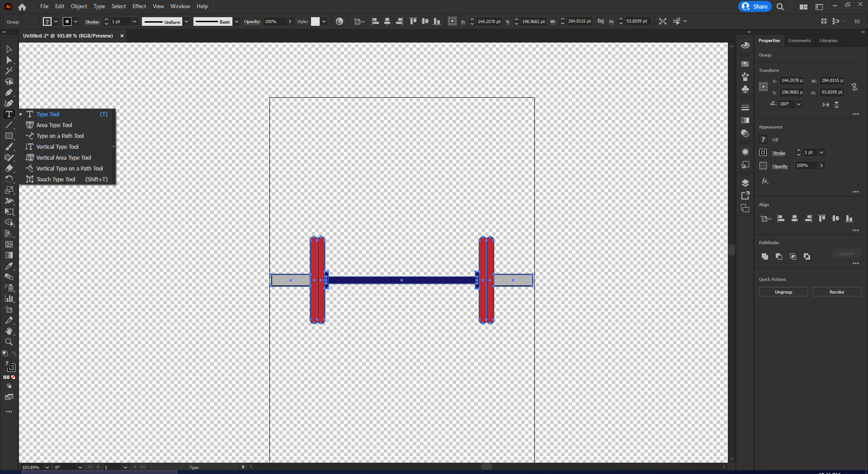The image size is (868, 474).
Task: Open the Layers panel
Action: pos(745,183)
